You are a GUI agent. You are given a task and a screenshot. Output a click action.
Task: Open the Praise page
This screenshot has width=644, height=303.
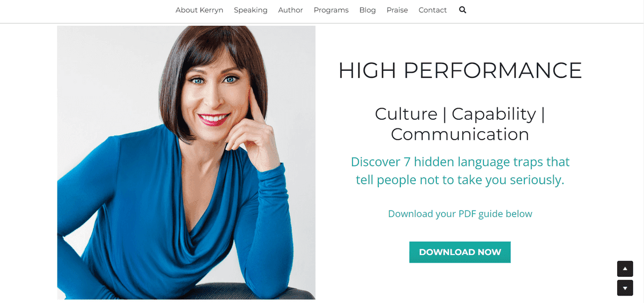[397, 10]
